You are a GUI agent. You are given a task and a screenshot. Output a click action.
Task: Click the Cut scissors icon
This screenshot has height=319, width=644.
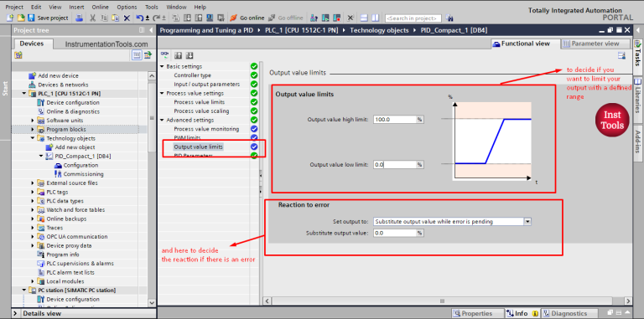pos(93,18)
